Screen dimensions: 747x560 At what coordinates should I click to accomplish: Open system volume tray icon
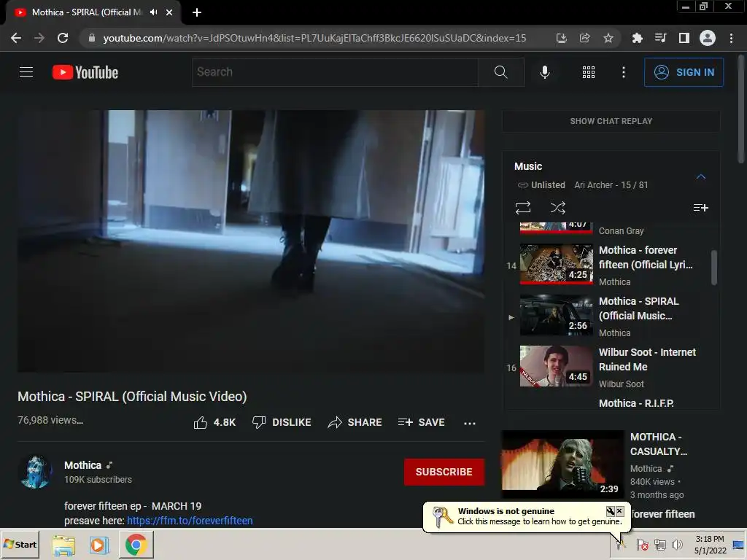677,545
